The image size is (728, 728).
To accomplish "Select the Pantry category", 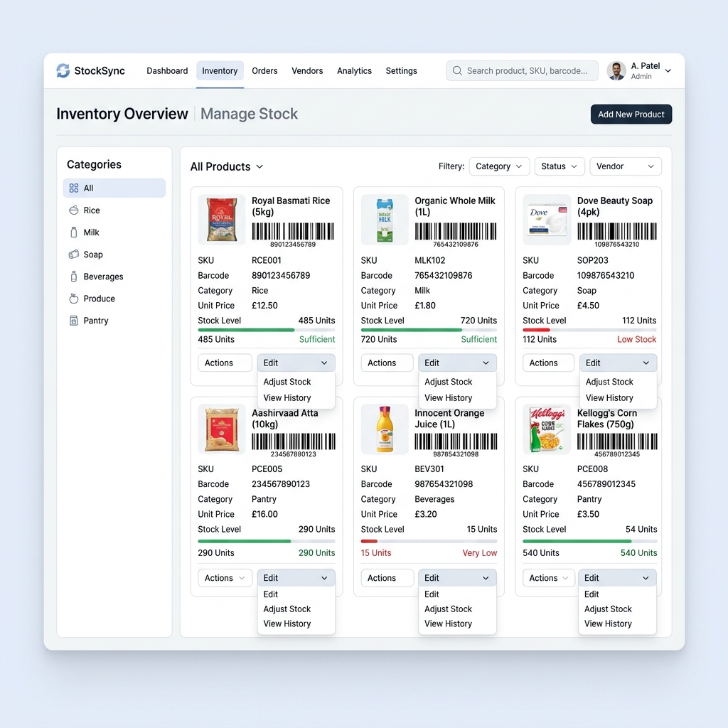I will [x=114, y=321].
